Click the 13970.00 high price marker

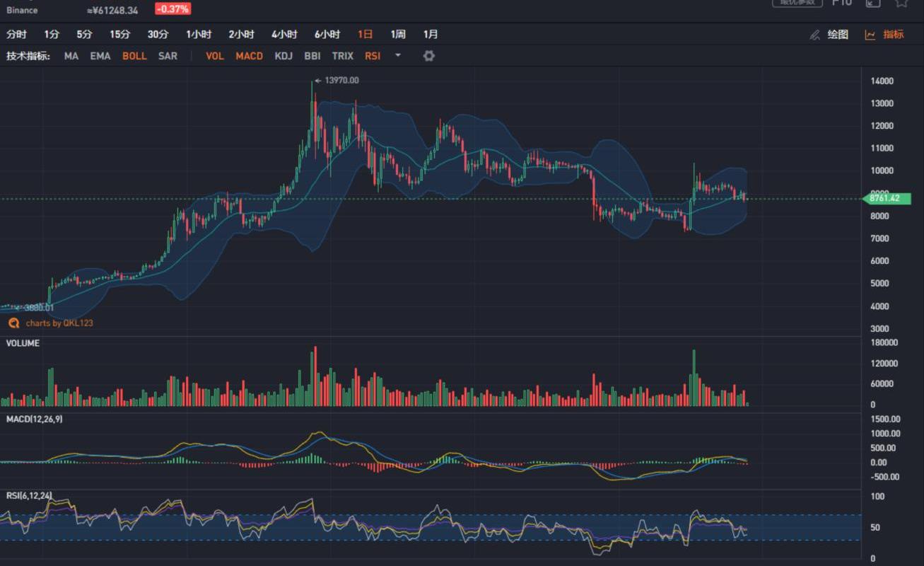[x=341, y=81]
